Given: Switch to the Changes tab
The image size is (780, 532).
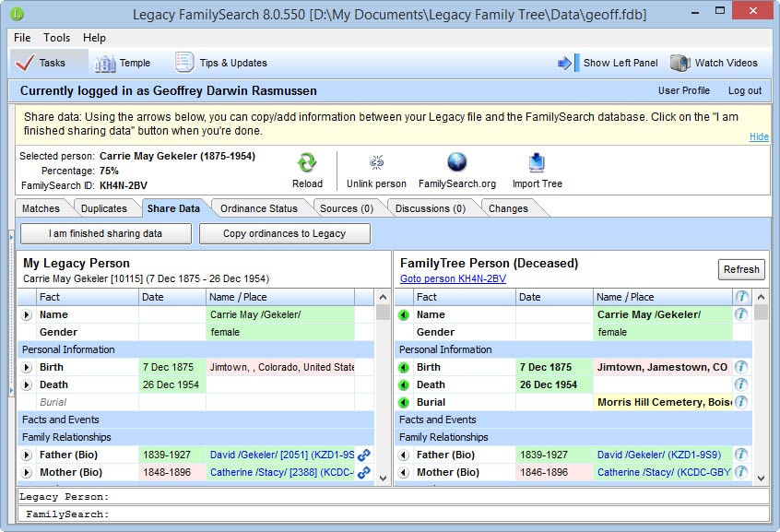Looking at the screenshot, I should [508, 208].
